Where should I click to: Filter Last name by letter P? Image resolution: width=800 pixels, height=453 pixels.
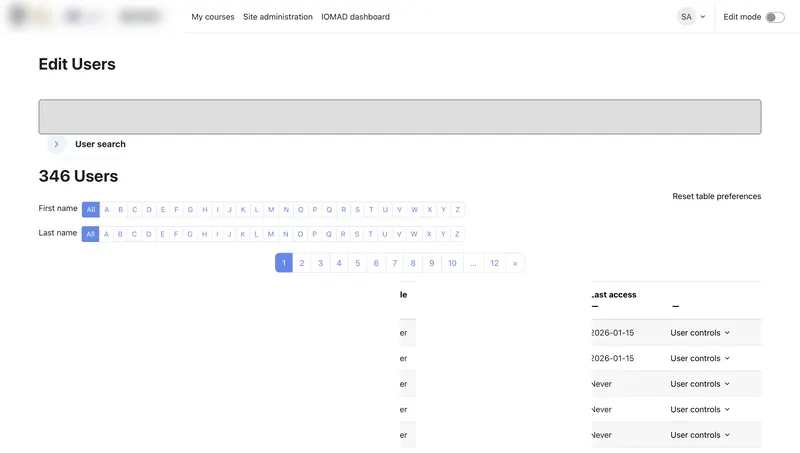tap(314, 234)
